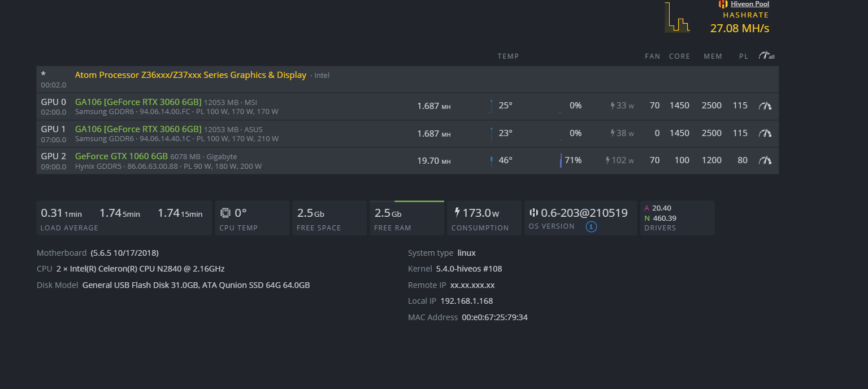Screen dimensions: 868x389
Task: Click the Drivers card with N 460.39
Action: [x=677, y=218]
